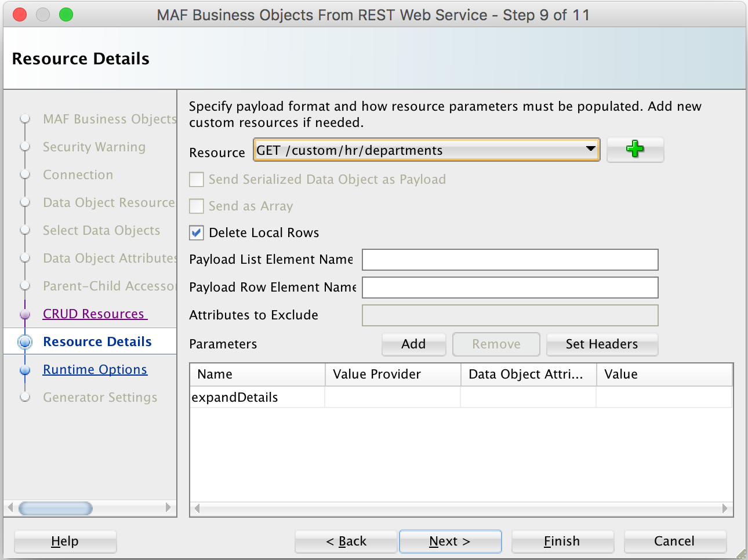This screenshot has height=560, width=748.
Task: Focus the Payload Row Element Name field
Action: [510, 288]
